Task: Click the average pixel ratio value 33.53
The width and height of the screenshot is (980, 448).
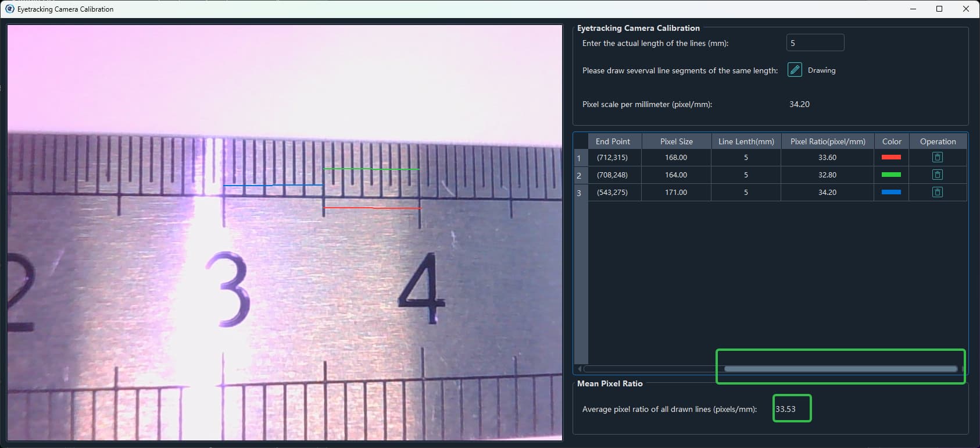Action: coord(785,409)
